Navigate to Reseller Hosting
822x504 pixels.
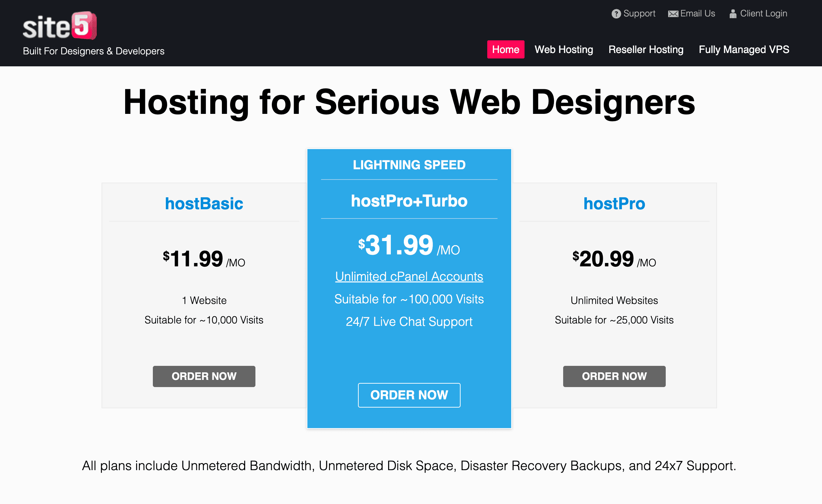click(x=646, y=50)
